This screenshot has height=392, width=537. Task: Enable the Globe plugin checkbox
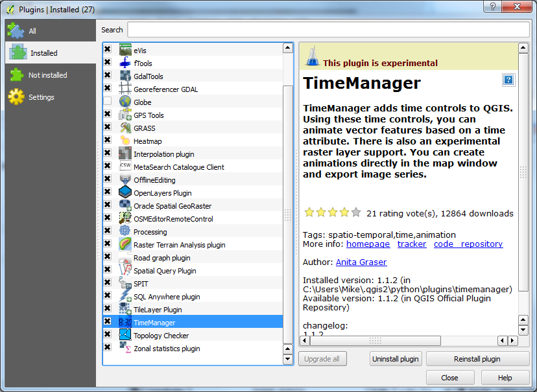coord(108,102)
